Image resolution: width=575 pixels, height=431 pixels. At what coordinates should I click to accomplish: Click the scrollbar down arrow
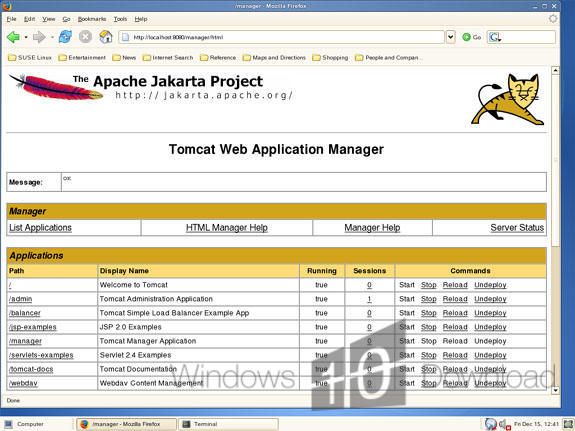pos(556,390)
